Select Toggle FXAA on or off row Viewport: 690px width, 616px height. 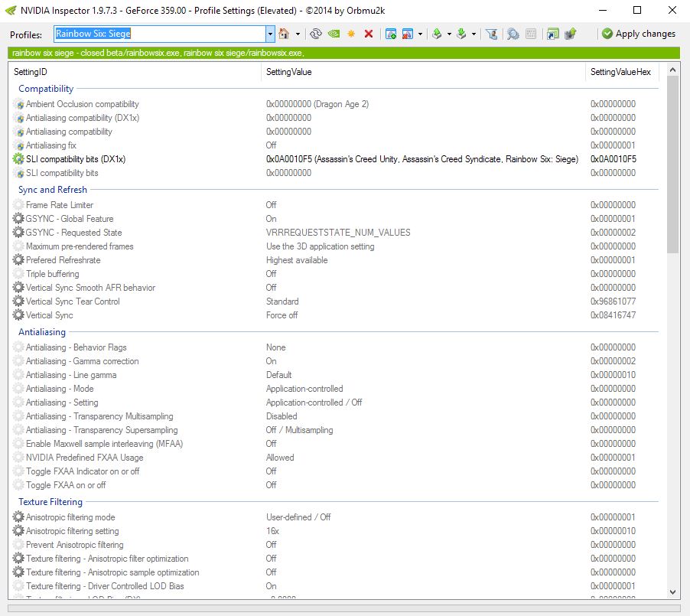coord(335,485)
